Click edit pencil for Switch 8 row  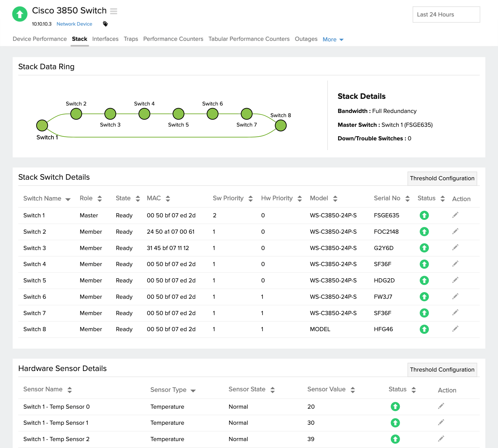tap(455, 329)
